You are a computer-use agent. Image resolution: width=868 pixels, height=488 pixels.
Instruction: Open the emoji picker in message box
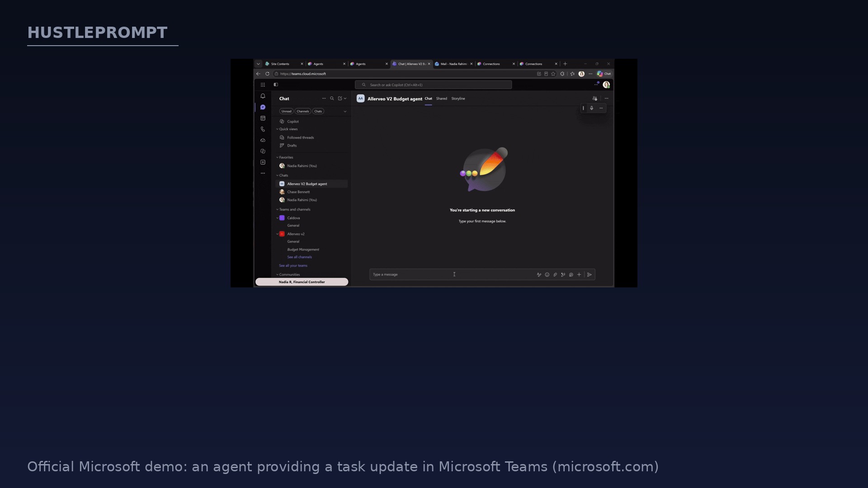[547, 275]
